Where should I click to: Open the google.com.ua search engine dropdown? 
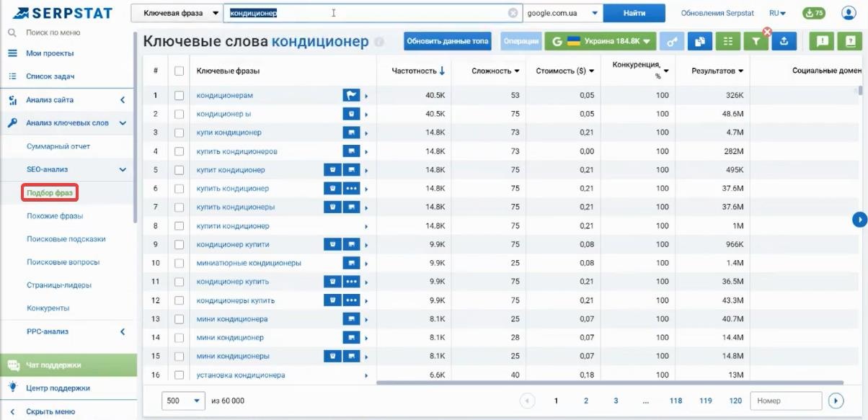tap(563, 13)
